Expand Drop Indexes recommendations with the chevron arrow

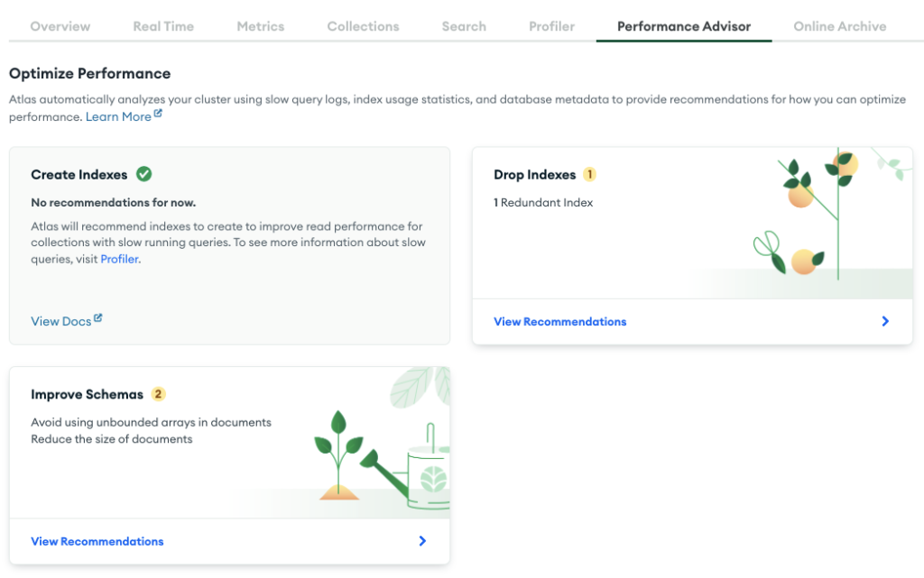point(885,321)
